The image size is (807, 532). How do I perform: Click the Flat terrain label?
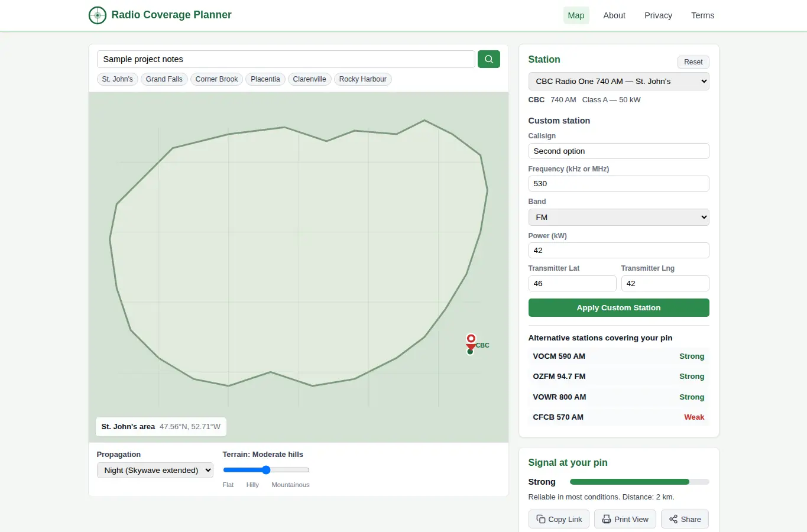click(x=228, y=485)
